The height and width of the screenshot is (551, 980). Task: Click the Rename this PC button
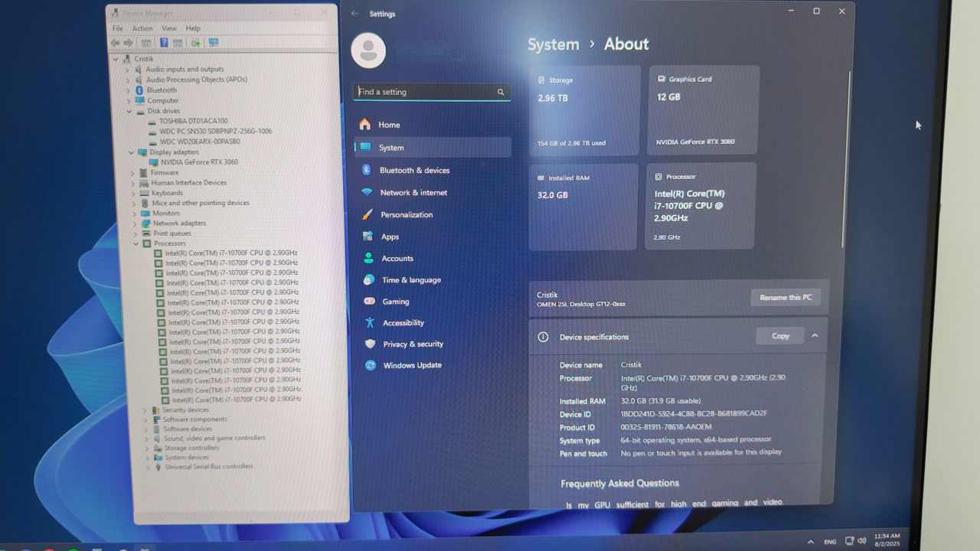point(785,297)
